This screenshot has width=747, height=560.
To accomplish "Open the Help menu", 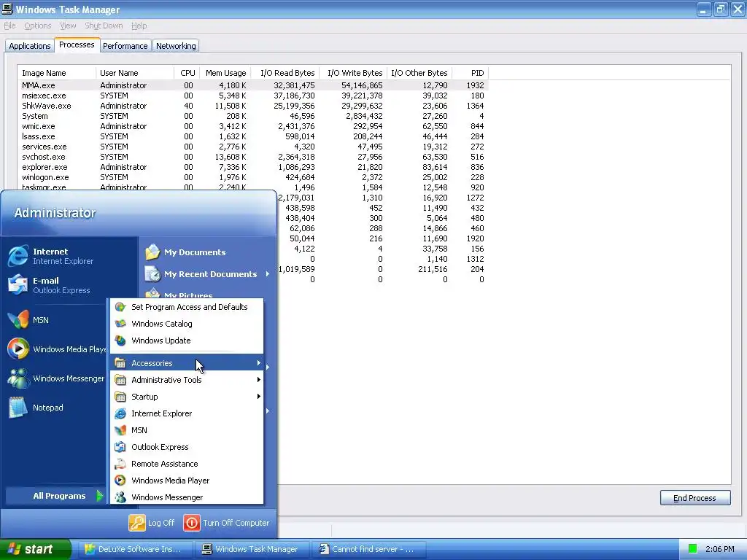I will 139,26.
